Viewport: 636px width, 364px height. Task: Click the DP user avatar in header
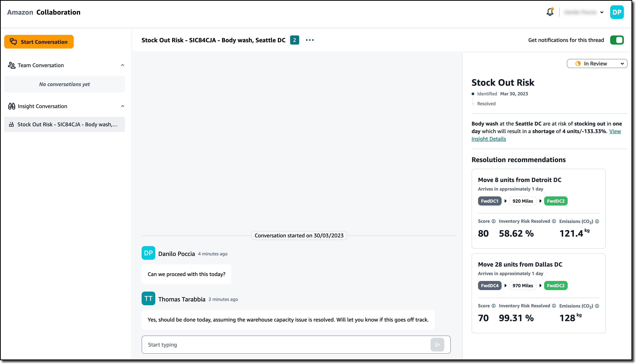[x=616, y=12]
